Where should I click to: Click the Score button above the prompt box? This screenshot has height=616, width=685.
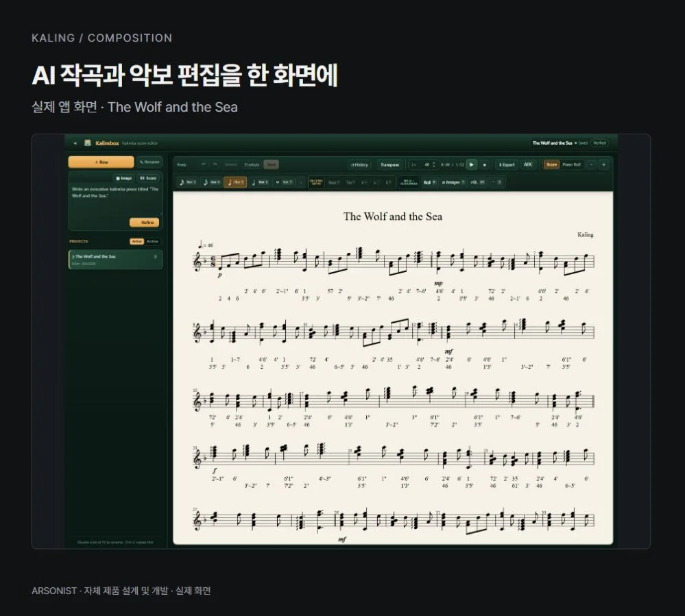(x=148, y=178)
